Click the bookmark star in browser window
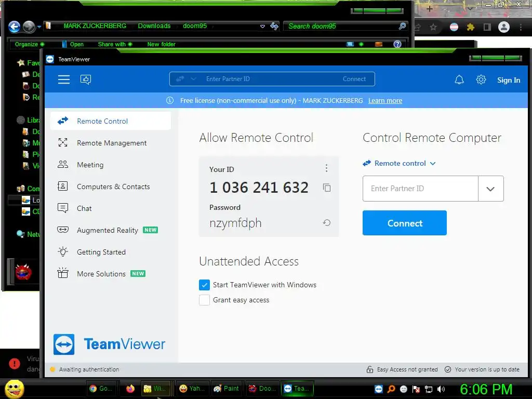Screen dimensions: 532x399 tap(433, 27)
